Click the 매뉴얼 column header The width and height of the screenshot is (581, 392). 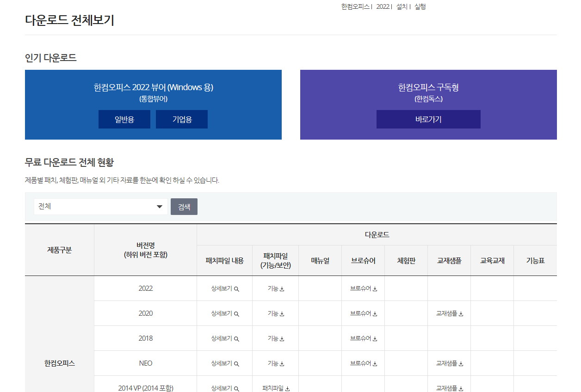(320, 261)
